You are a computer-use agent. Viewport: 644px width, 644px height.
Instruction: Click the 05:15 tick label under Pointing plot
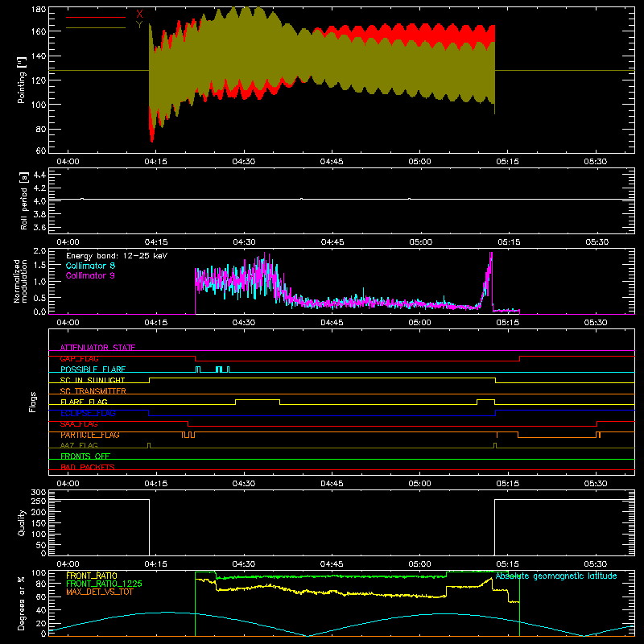coord(508,162)
